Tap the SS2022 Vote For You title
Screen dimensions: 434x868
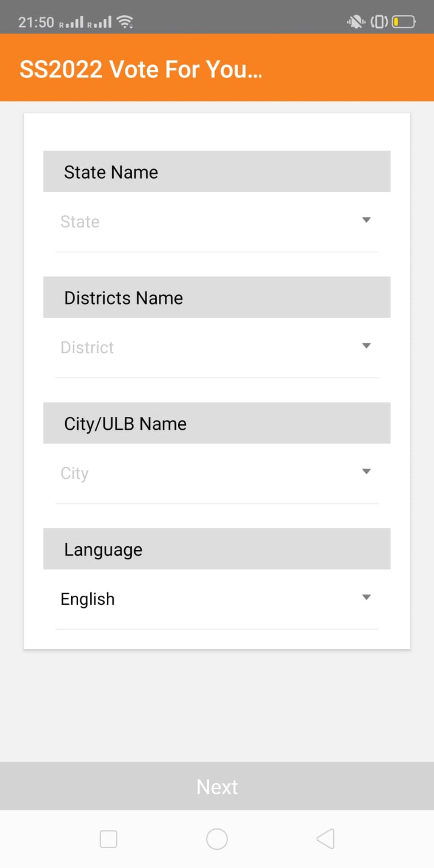tap(141, 69)
